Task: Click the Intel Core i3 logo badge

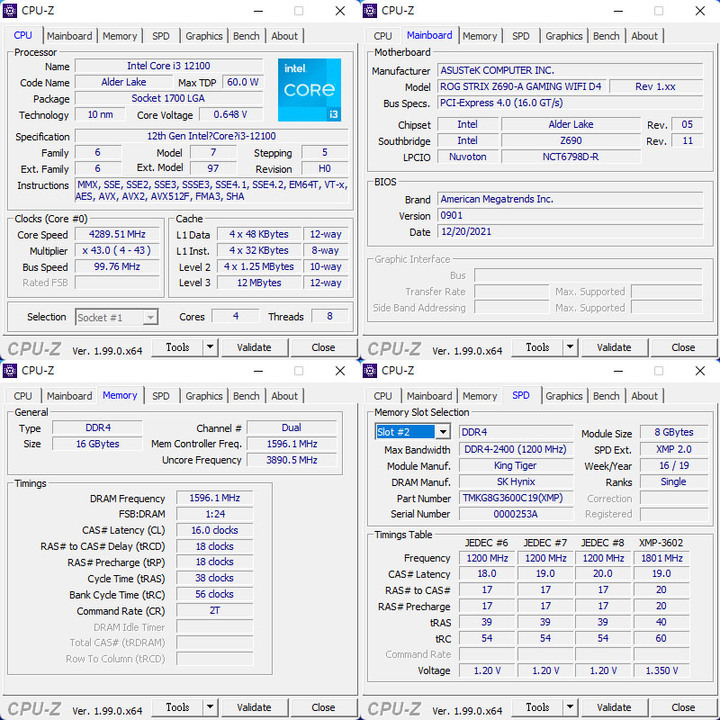Action: click(x=309, y=90)
